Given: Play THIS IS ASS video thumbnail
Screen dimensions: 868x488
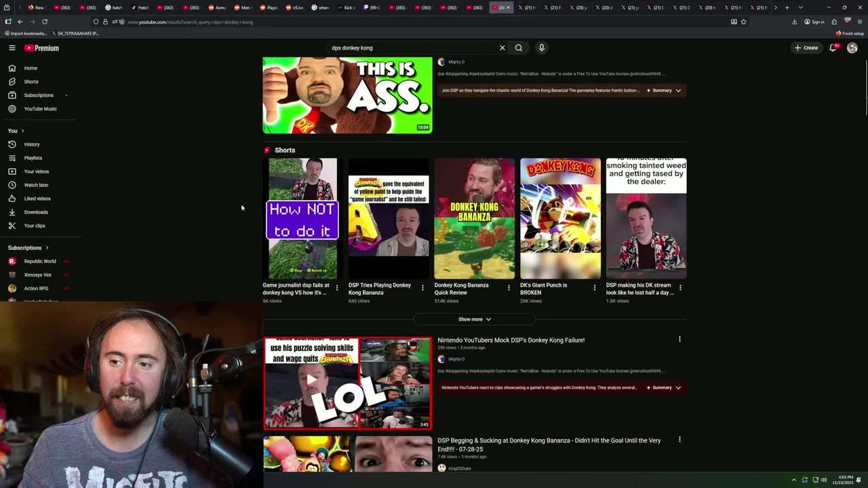Looking at the screenshot, I should (x=347, y=95).
